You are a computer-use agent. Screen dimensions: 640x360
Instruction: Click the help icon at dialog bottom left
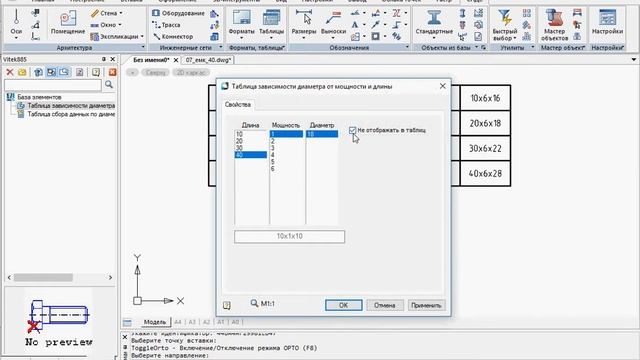click(x=227, y=305)
